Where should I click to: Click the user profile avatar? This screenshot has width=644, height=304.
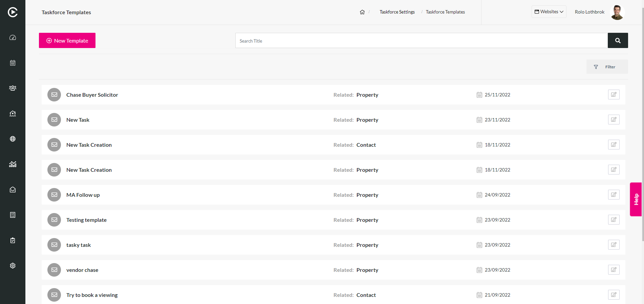(x=617, y=12)
